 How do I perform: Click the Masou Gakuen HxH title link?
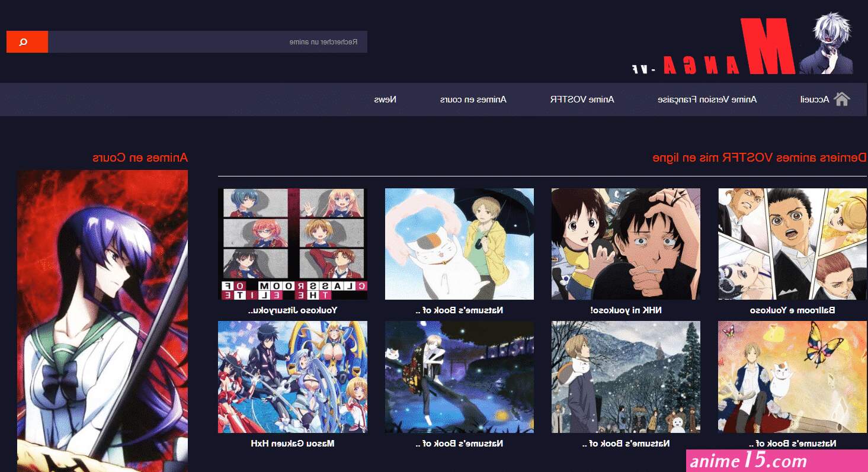(293, 444)
